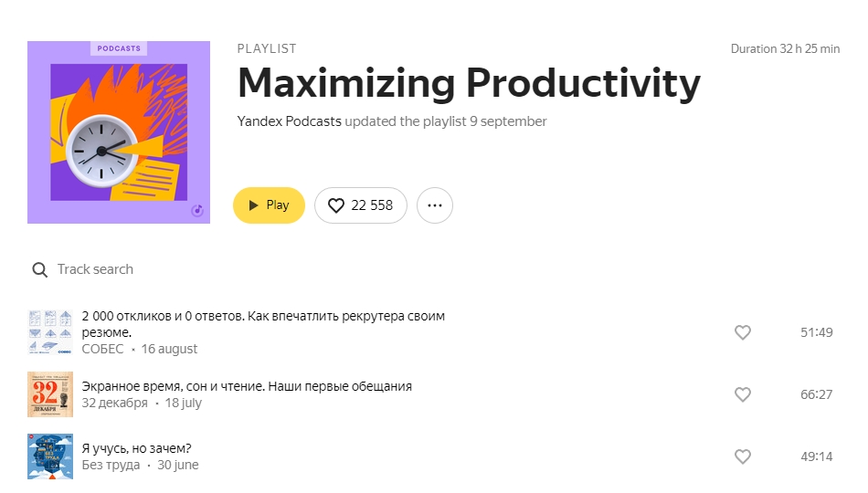
Task: Click the Без труда episode cover thumbnail
Action: [50, 456]
